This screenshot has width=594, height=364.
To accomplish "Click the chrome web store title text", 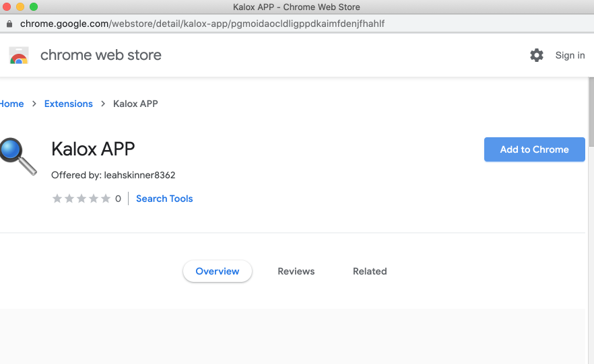I will click(x=101, y=55).
